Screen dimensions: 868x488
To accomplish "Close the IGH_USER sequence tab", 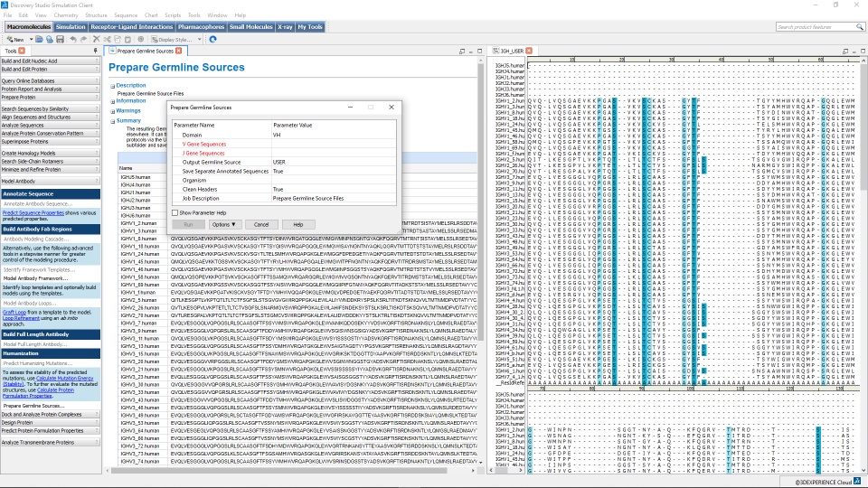I will coord(529,51).
